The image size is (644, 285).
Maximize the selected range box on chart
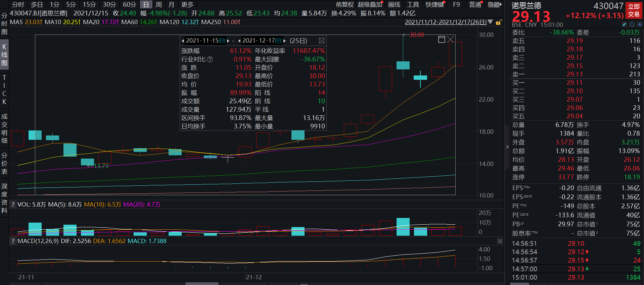[442, 40]
